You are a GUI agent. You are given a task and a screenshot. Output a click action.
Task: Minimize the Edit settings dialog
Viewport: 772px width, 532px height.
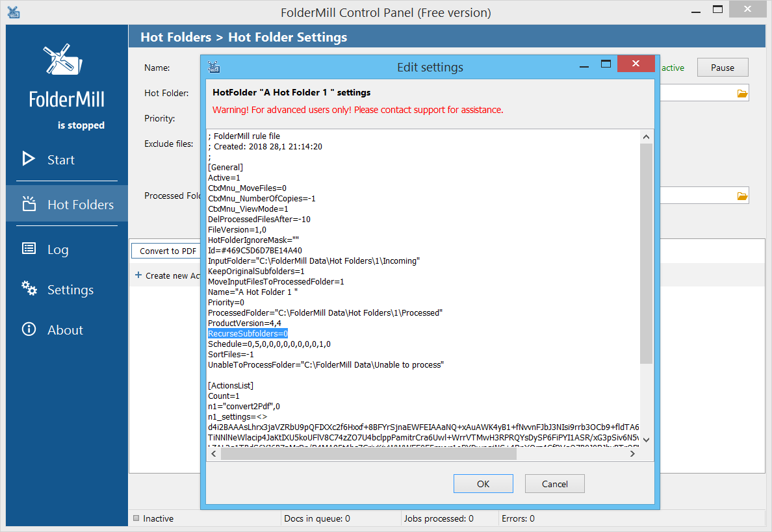click(x=584, y=66)
